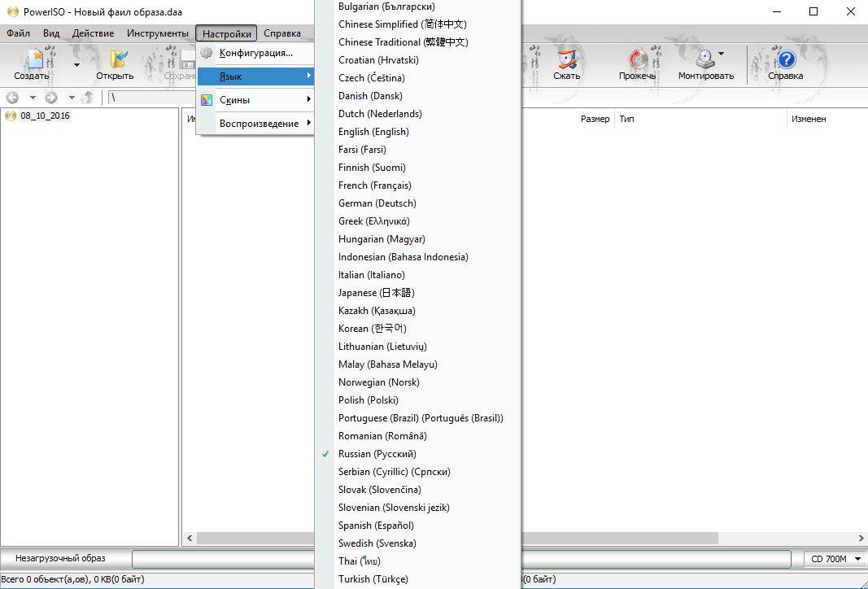This screenshot has height=589, width=868.
Task: Click the Прожечь burn icon
Action: click(x=639, y=59)
